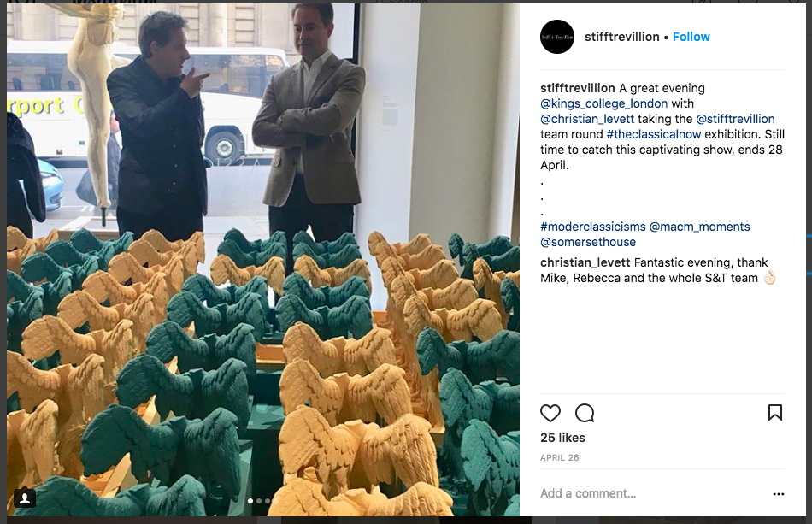The height and width of the screenshot is (524, 812).
Task: Select the second carousel dot indicator
Action: pos(259,501)
